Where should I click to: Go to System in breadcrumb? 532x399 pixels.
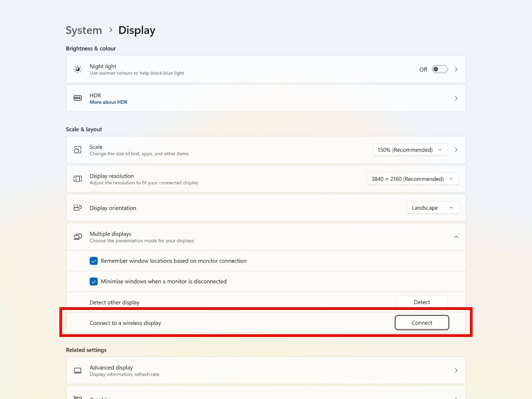pos(84,30)
